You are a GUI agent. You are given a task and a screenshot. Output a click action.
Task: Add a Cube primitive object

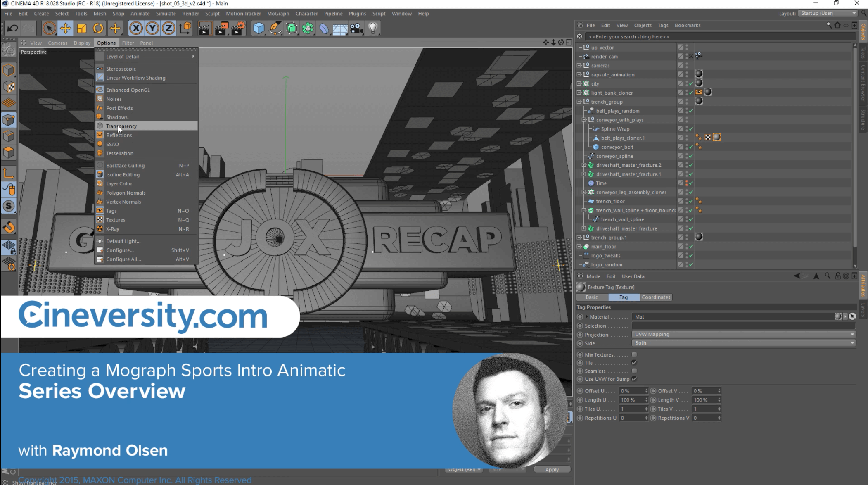coord(259,29)
